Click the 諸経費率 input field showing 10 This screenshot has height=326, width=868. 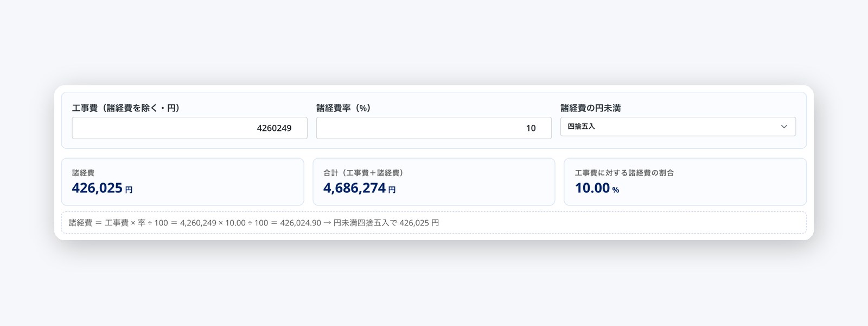(433, 128)
